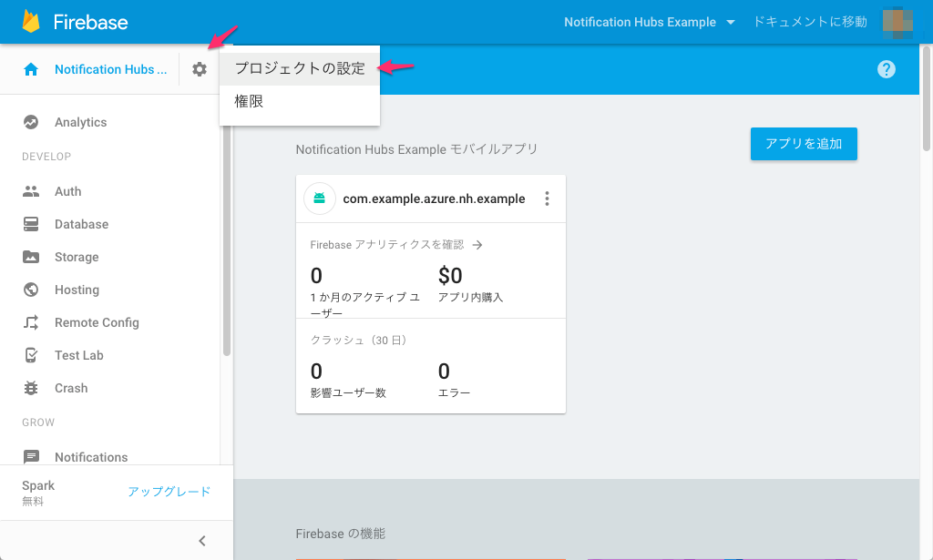Open the Notification Hubs Example project dropdown
The image size is (933, 560).
coord(649,21)
